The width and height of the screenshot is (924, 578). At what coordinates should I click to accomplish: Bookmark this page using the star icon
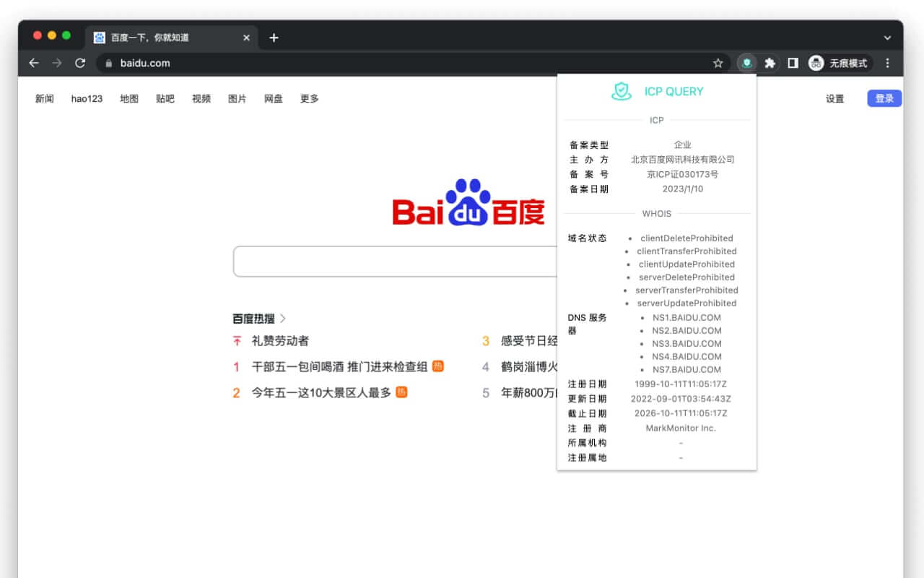718,64
